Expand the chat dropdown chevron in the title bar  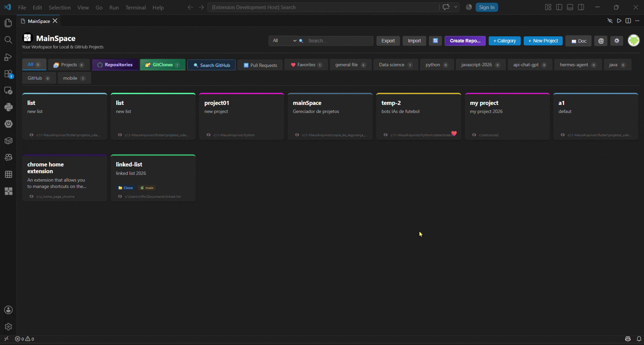coord(455,7)
